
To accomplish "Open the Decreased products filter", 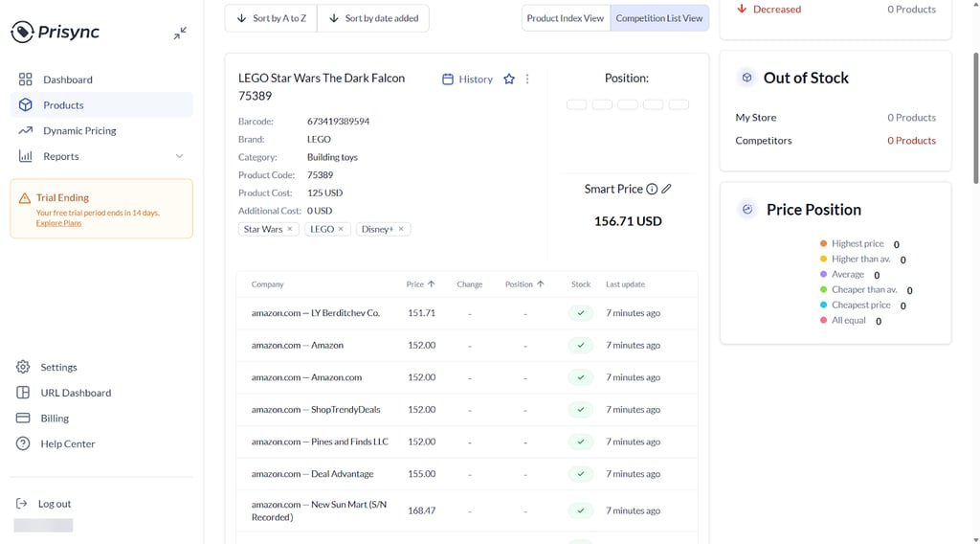I will [x=835, y=10].
